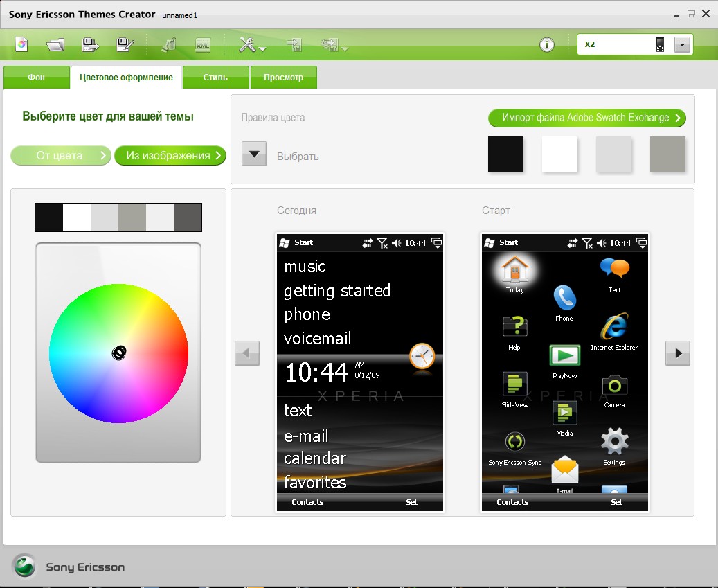Select the light gray swatch in the color rules
This screenshot has height=588, width=718.
[613, 154]
